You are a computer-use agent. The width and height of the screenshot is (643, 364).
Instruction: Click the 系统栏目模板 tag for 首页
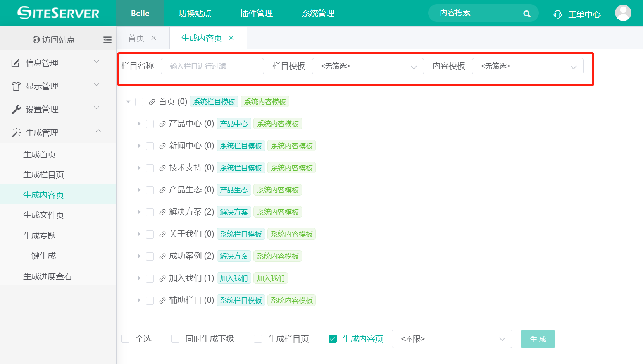click(x=214, y=102)
